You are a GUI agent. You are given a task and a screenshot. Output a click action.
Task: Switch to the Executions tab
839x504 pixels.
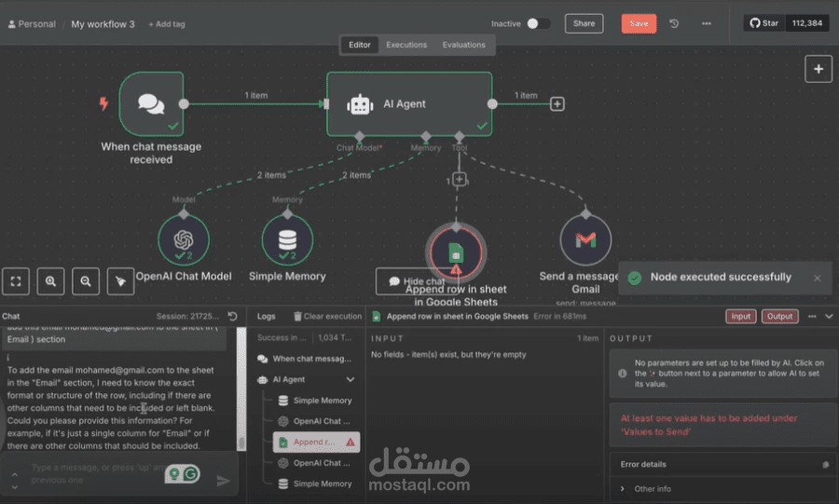click(406, 45)
